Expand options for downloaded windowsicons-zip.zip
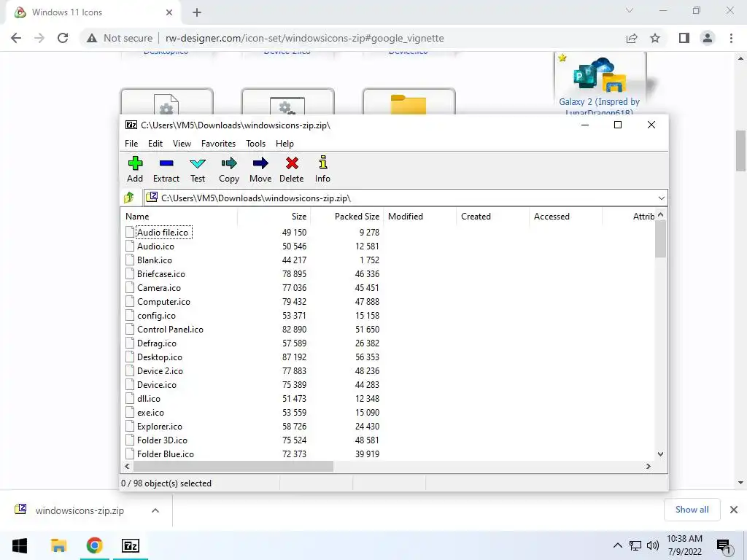 point(155,510)
